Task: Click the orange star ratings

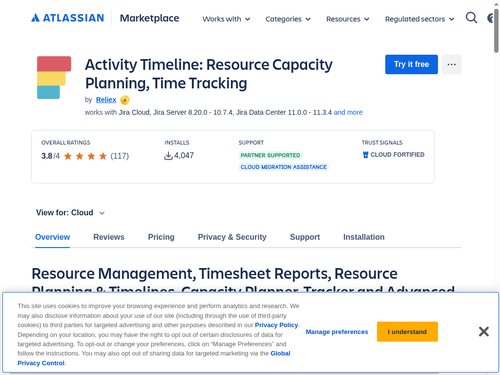Action: tap(85, 156)
